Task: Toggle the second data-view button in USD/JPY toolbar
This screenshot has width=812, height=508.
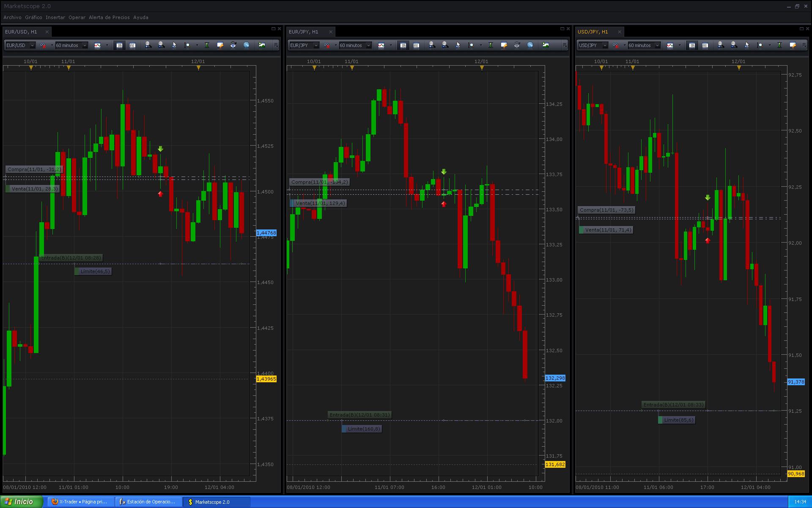Action: tap(705, 45)
